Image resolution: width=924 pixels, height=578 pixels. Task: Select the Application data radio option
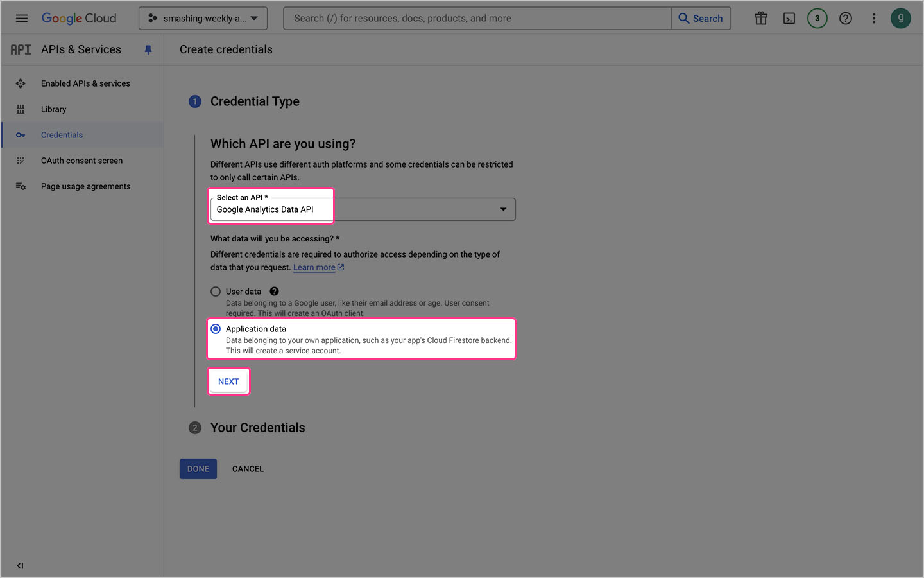pyautogui.click(x=215, y=328)
